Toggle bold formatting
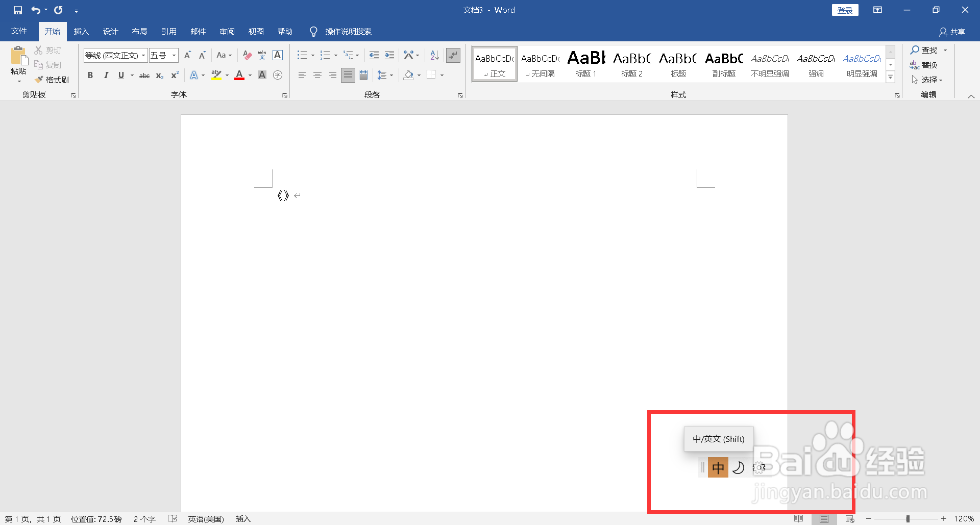980x525 pixels. (x=90, y=75)
